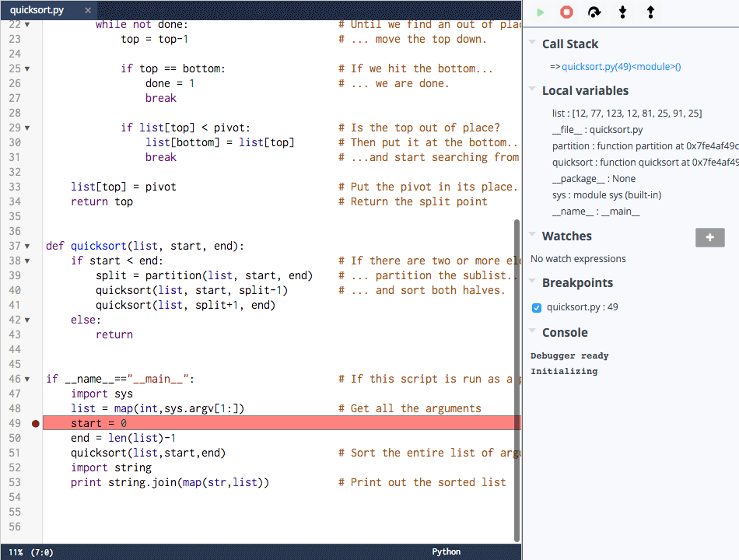Screen dimensions: 739x560
Task: Resume execution with the green play button
Action: [541, 12]
